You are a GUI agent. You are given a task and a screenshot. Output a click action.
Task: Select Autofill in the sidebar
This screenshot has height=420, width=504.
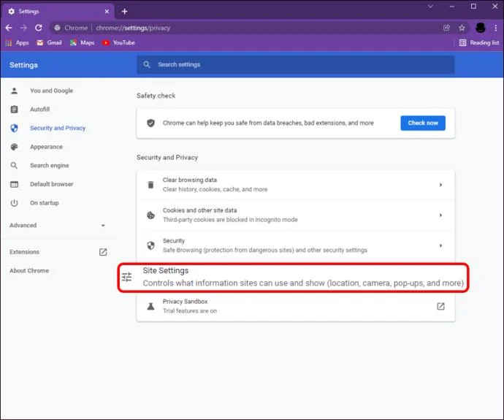[40, 110]
